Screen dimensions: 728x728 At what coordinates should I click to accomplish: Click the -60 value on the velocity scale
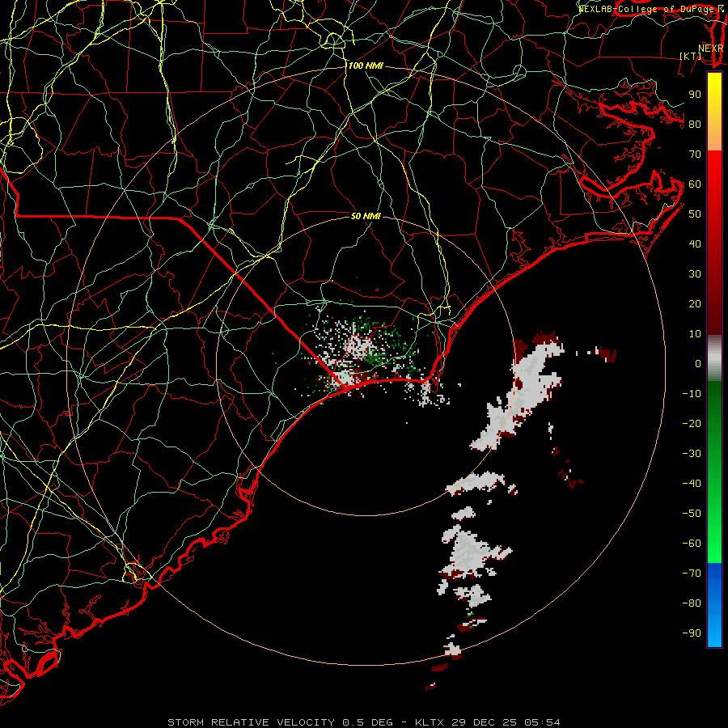click(692, 544)
